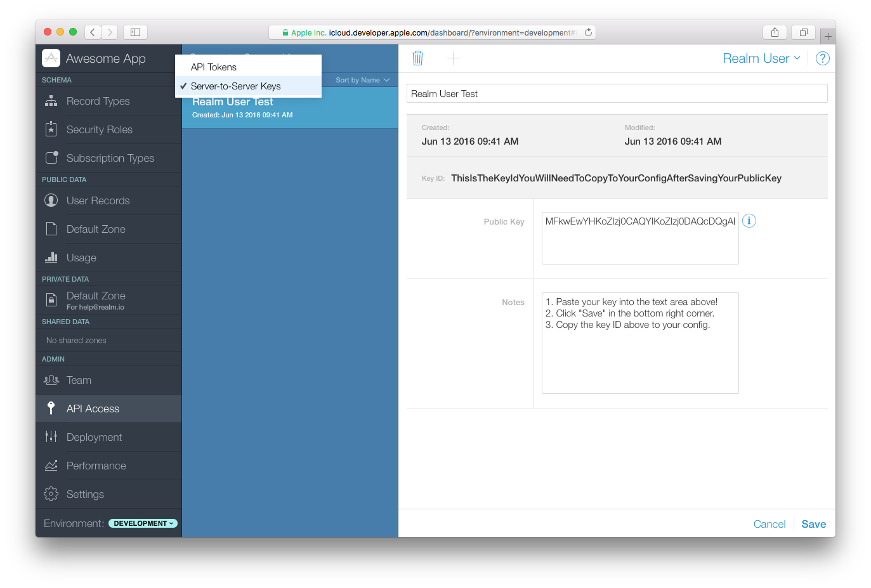Click the Realm User Test name field
Viewport: 871px width, 588px height.
tap(617, 93)
